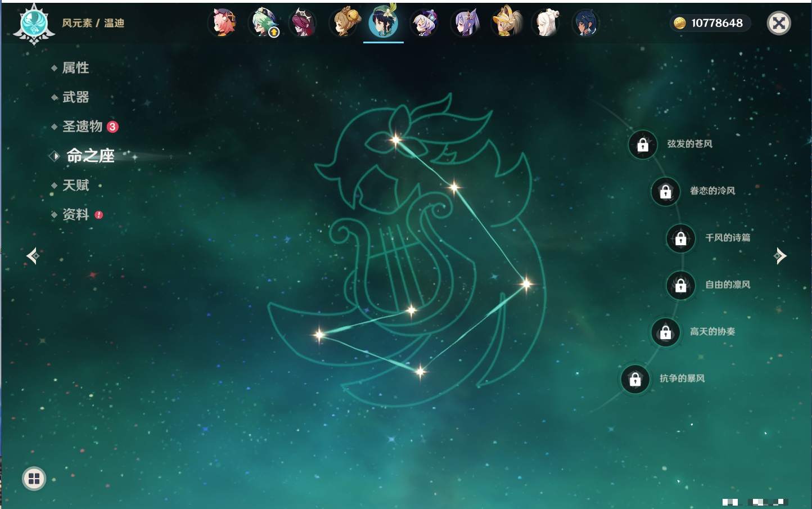Open the 资料 profile page

click(76, 214)
